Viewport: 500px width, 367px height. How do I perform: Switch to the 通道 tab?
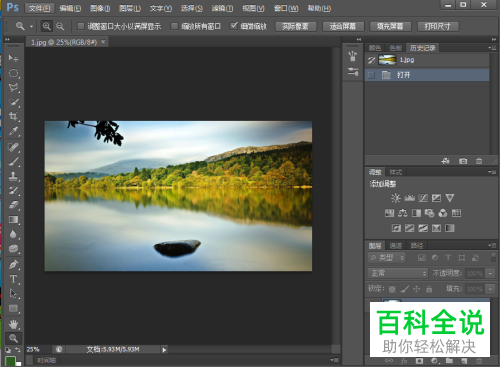396,246
